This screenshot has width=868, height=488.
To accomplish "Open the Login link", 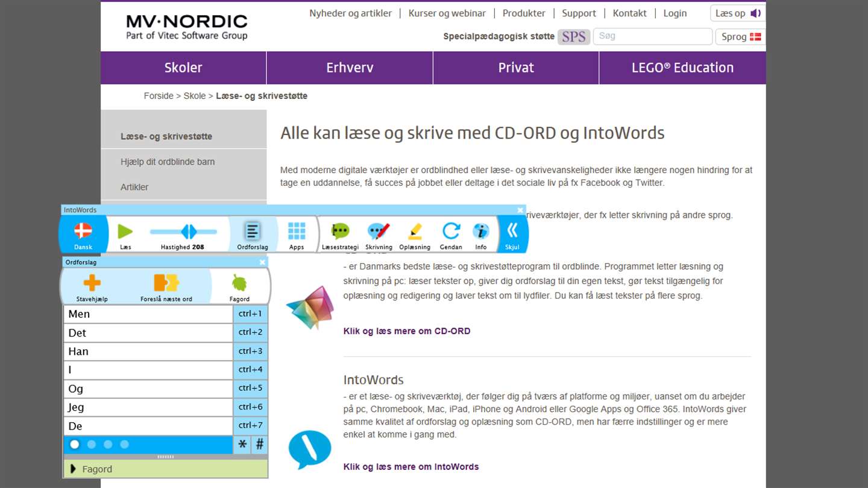I will [x=675, y=13].
